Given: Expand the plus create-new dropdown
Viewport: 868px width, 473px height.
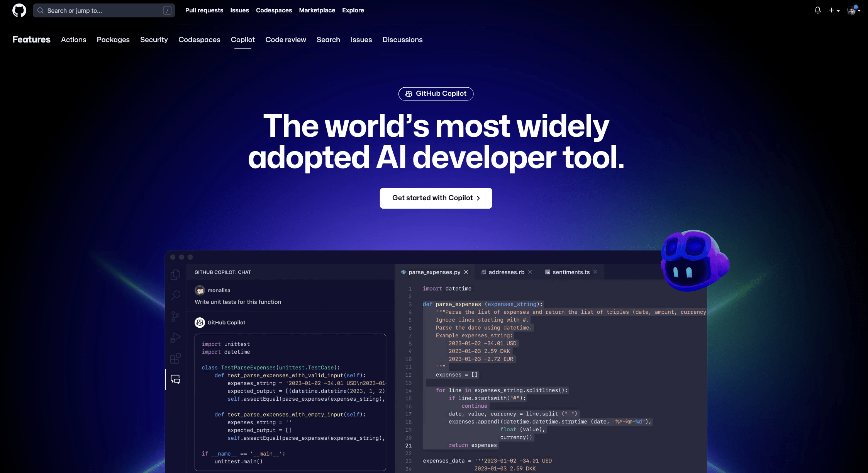Looking at the screenshot, I should pyautogui.click(x=834, y=10).
